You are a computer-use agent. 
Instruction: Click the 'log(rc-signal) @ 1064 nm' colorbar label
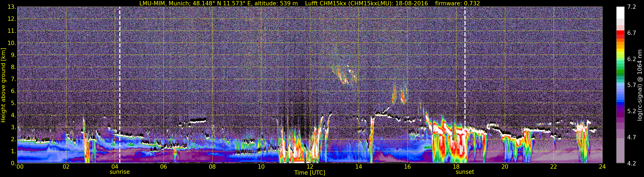pos(640,85)
